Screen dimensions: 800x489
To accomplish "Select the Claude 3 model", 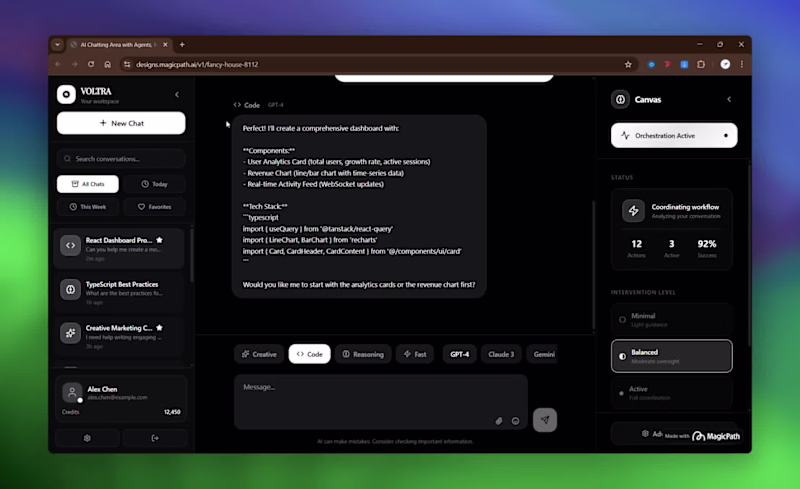I will point(501,354).
